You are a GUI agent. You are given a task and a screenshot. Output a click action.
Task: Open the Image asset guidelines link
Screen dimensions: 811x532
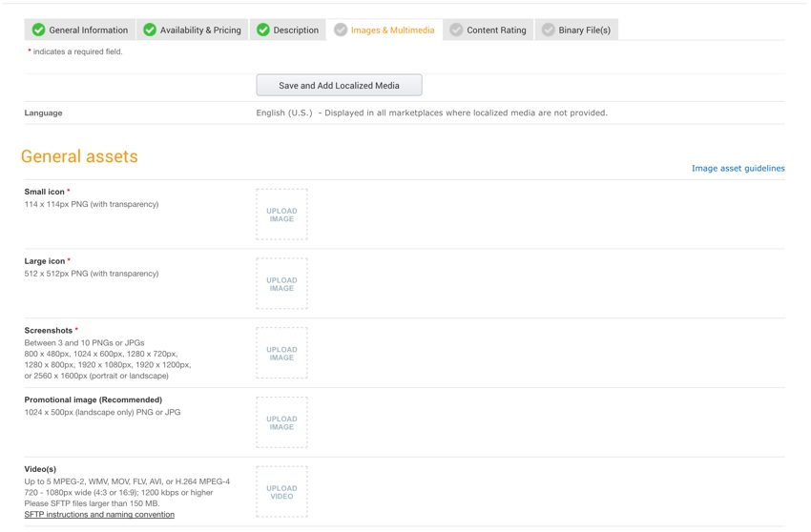point(738,169)
